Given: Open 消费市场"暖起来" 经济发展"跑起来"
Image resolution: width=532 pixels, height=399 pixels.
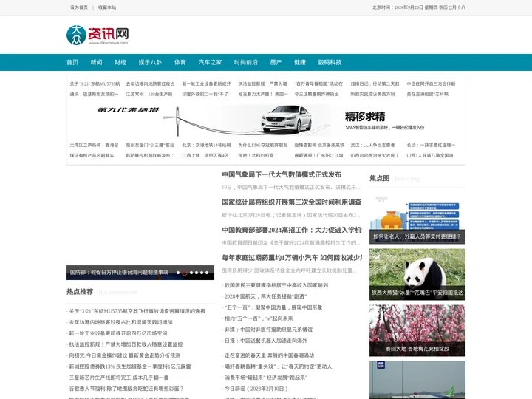Looking at the screenshot, I should [x=266, y=378].
